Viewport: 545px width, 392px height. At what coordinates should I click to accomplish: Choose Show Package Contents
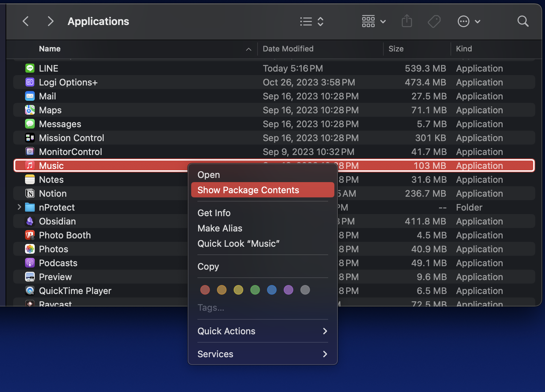[263, 190]
